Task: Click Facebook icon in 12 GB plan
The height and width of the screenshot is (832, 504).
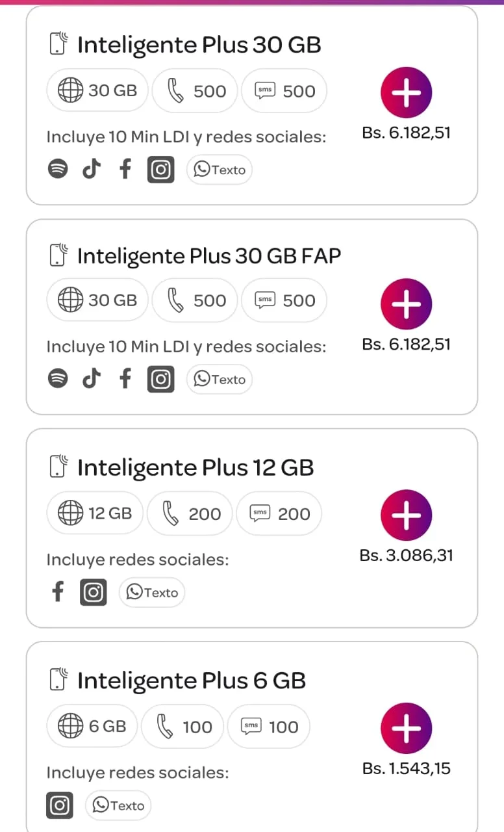Action: coord(58,592)
